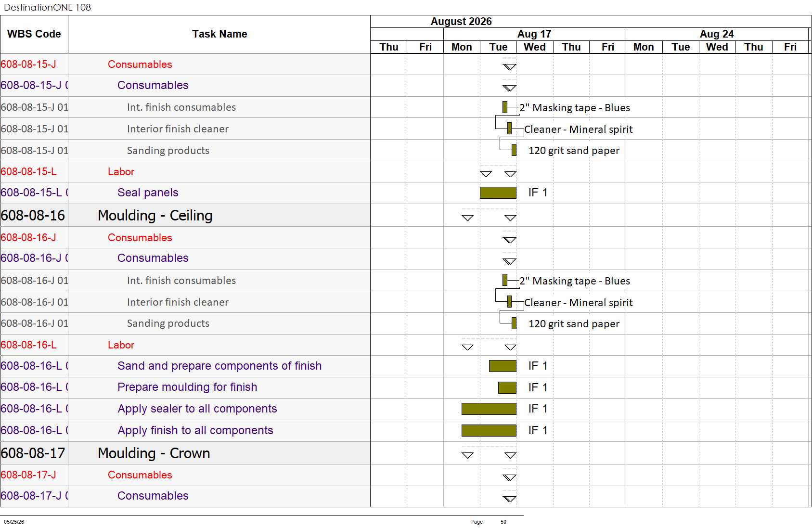Click the Moulding - Ceiling finish marker triangle
Image resolution: width=812 pixels, height=528 pixels.
click(510, 218)
